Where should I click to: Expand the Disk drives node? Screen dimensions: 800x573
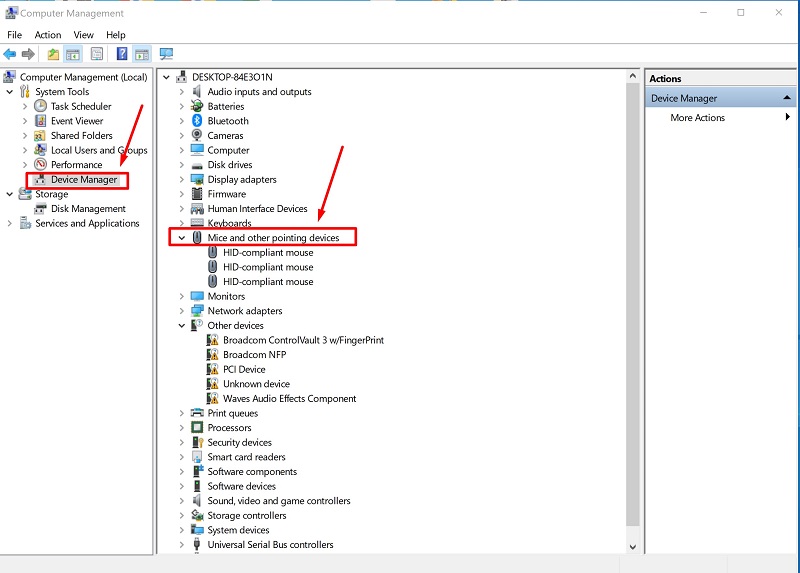coord(182,165)
